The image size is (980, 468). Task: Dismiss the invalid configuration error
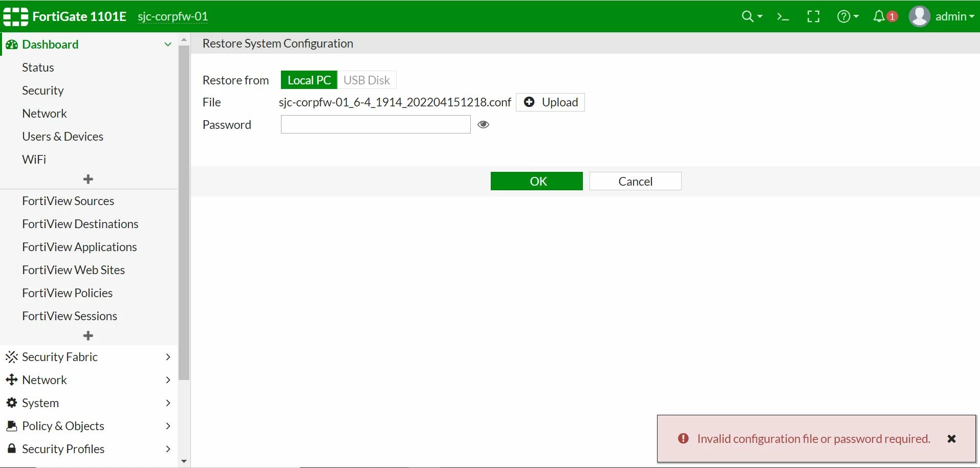951,439
